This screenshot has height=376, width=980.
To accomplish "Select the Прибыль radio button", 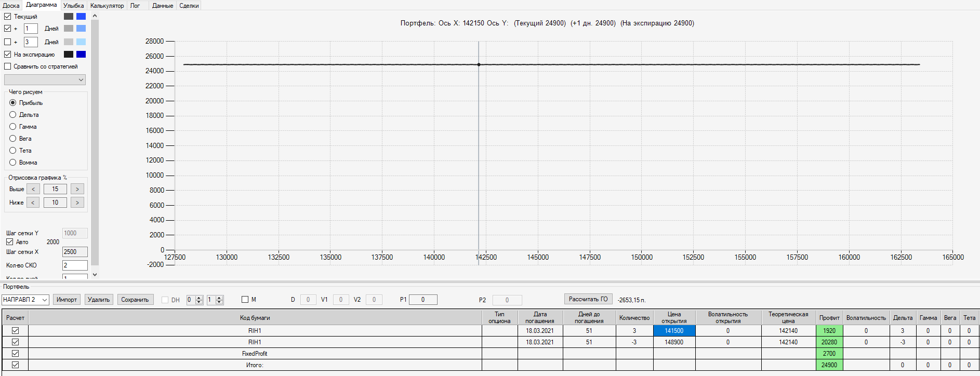I will coord(13,103).
